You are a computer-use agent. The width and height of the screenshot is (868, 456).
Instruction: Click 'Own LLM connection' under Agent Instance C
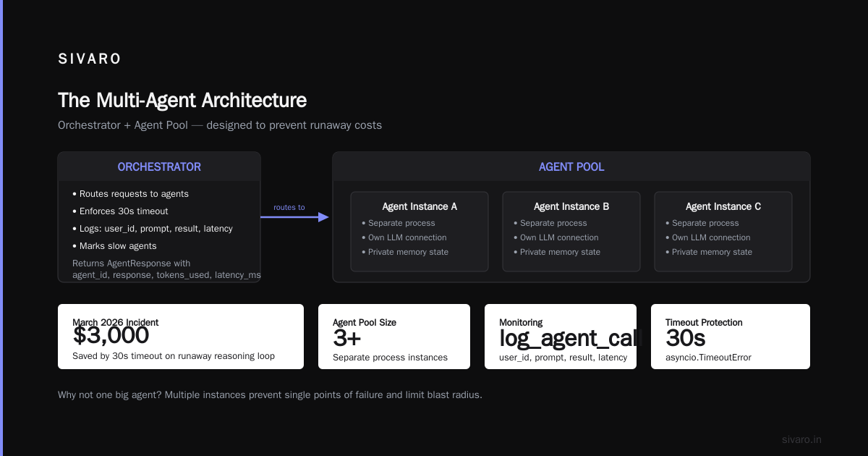707,237
